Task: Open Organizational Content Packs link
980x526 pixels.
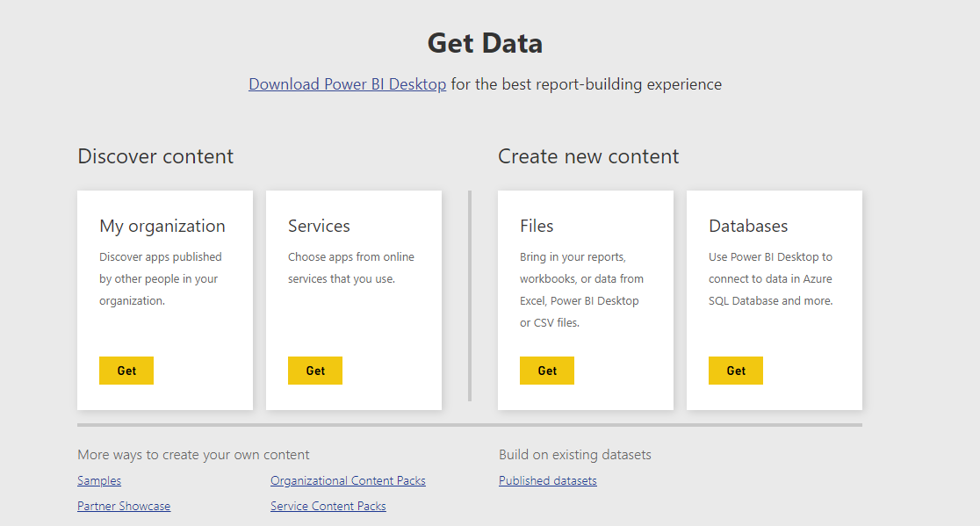Action: click(348, 480)
